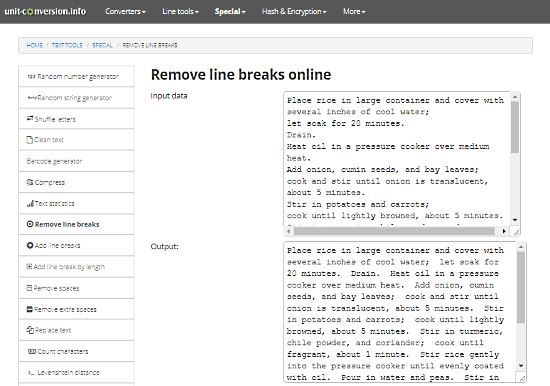Click the Remove line breaks circle icon

[30, 224]
